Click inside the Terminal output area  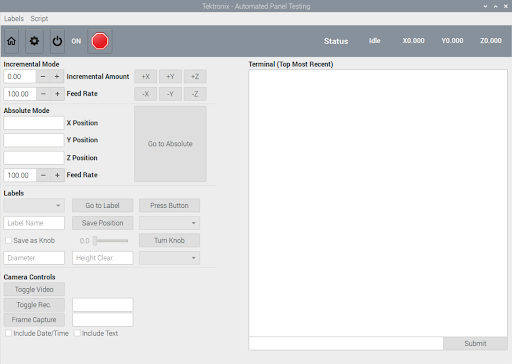click(378, 203)
